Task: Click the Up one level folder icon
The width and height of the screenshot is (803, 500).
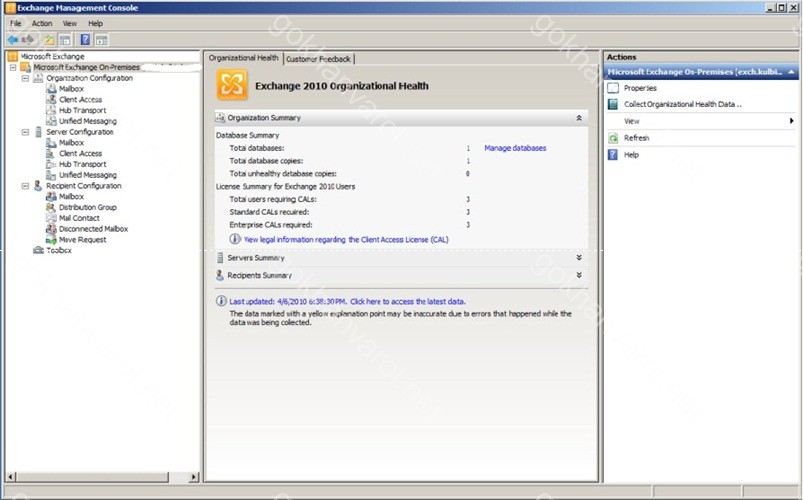Action: [x=49, y=40]
